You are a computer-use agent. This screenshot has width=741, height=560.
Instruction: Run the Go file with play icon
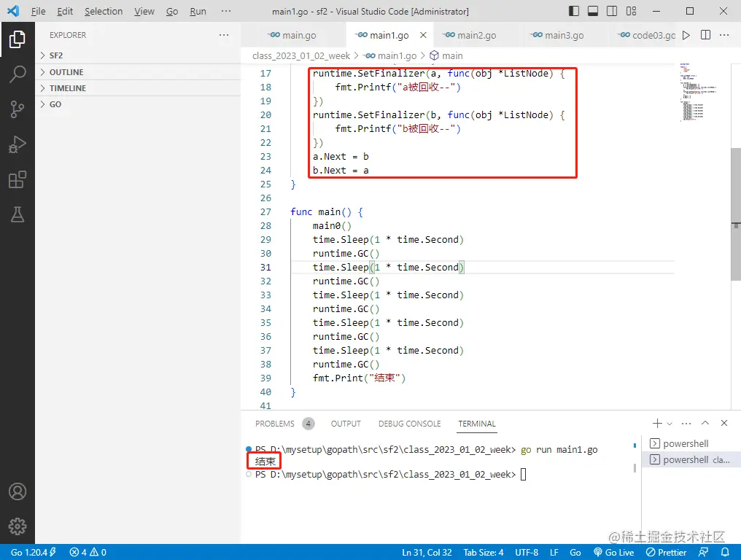pos(686,35)
